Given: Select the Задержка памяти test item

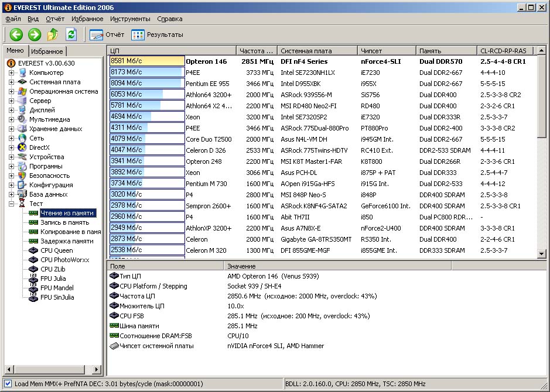Looking at the screenshot, I should [66, 241].
